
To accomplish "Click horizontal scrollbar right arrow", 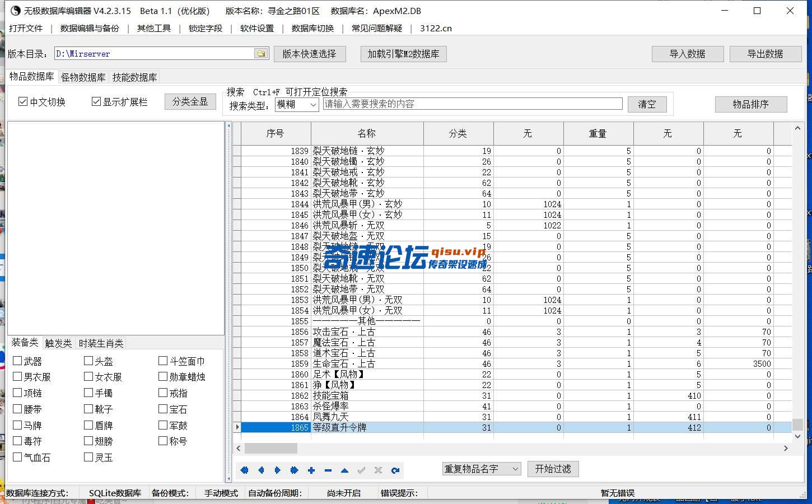I will [786, 448].
